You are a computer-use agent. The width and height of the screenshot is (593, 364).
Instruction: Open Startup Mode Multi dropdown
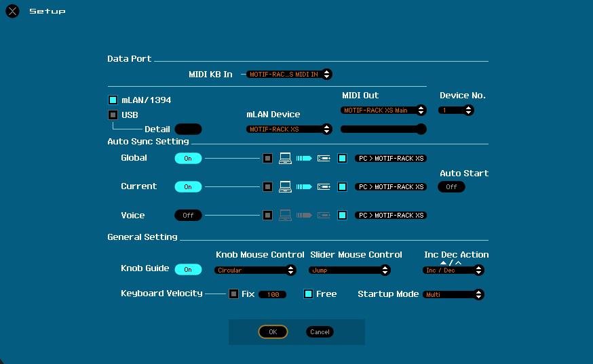(453, 294)
